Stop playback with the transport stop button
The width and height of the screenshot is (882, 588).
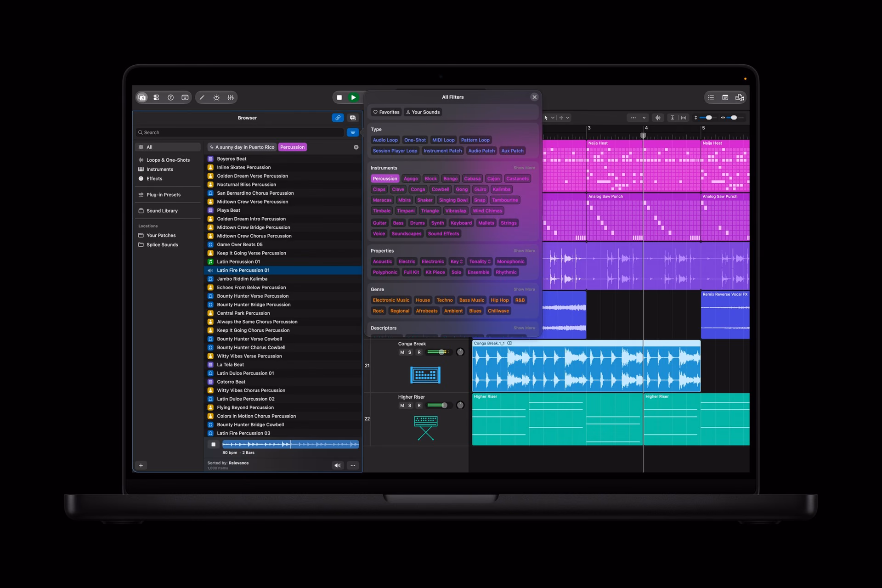339,97
